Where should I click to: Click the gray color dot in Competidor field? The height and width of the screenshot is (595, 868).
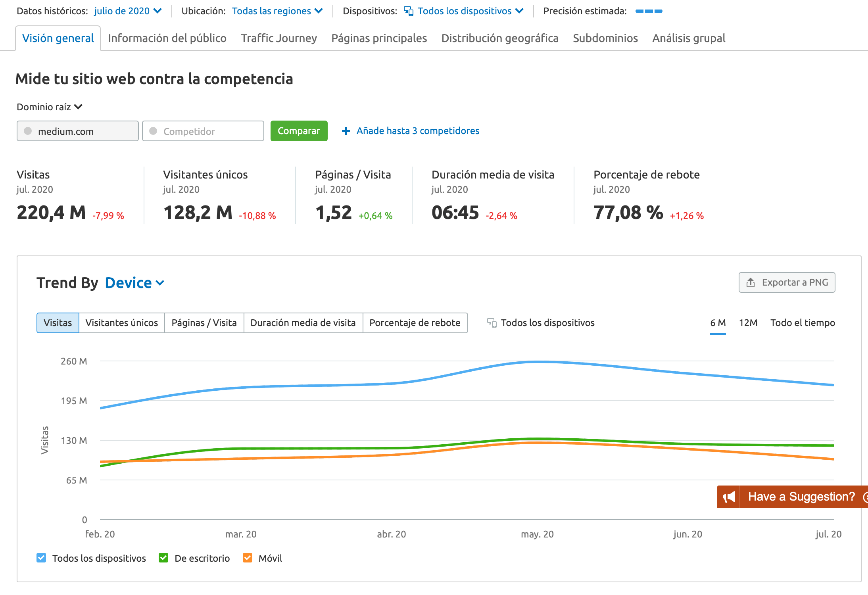point(153,131)
